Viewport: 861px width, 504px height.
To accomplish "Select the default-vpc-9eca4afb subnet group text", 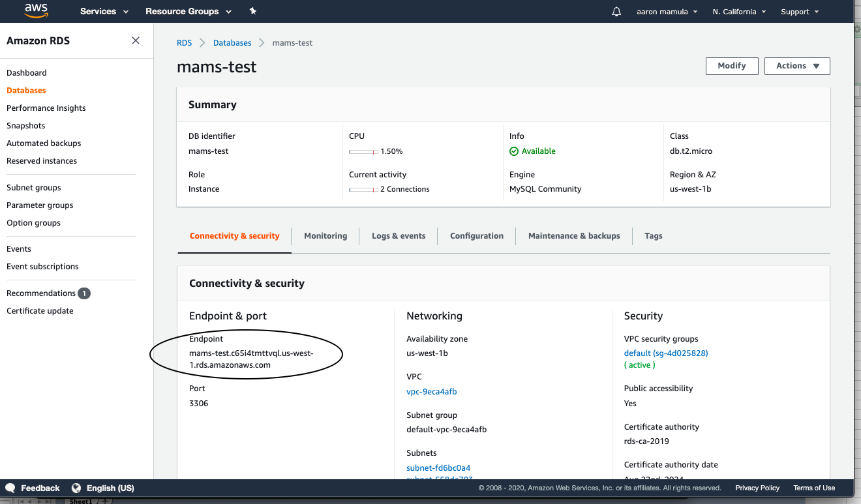I will (447, 430).
